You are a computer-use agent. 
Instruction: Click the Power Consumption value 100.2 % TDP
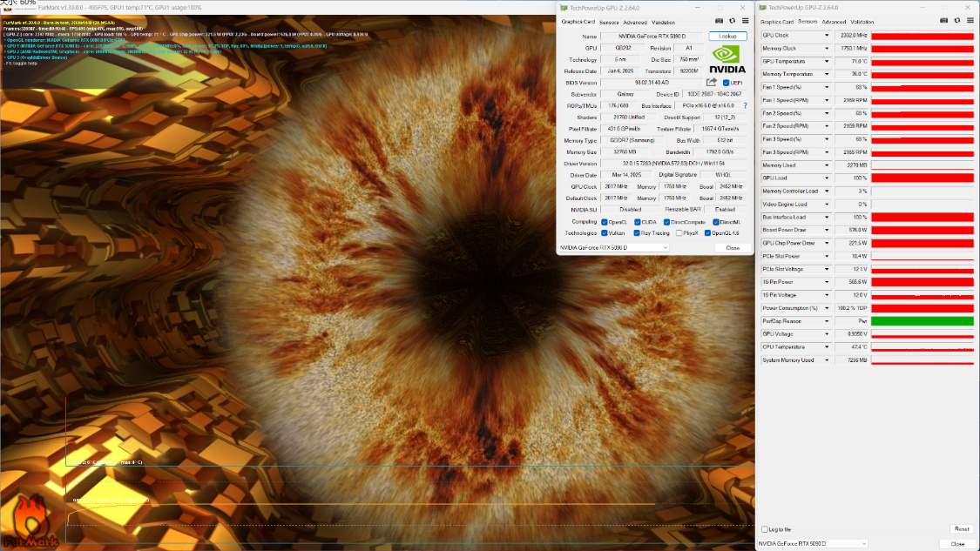852,308
